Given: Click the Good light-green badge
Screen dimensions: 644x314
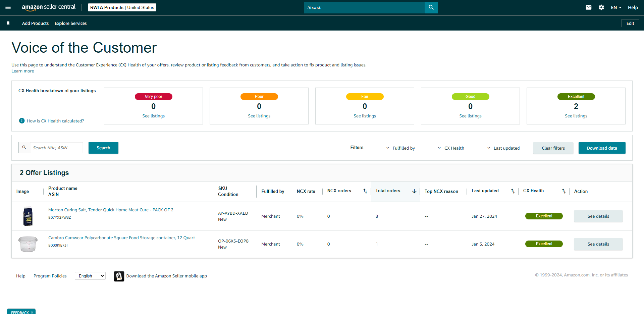Looking at the screenshot, I should 470,97.
